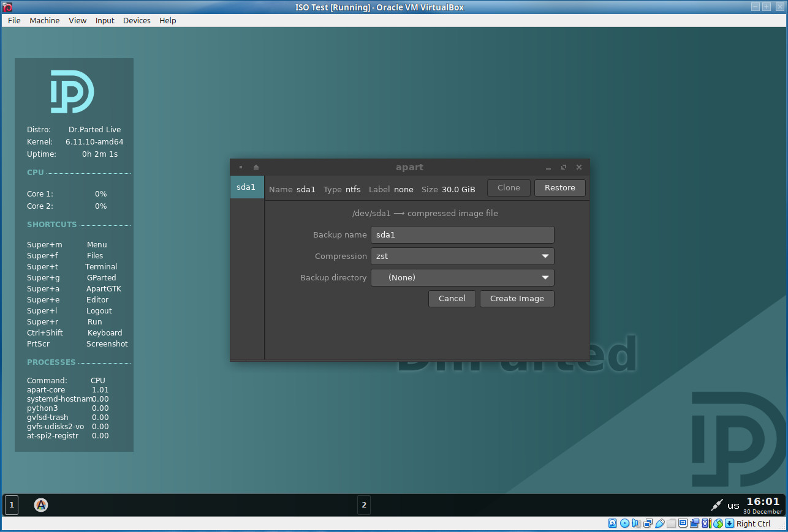Click the display settings status icon
The height and width of the screenshot is (532, 788).
(x=683, y=523)
